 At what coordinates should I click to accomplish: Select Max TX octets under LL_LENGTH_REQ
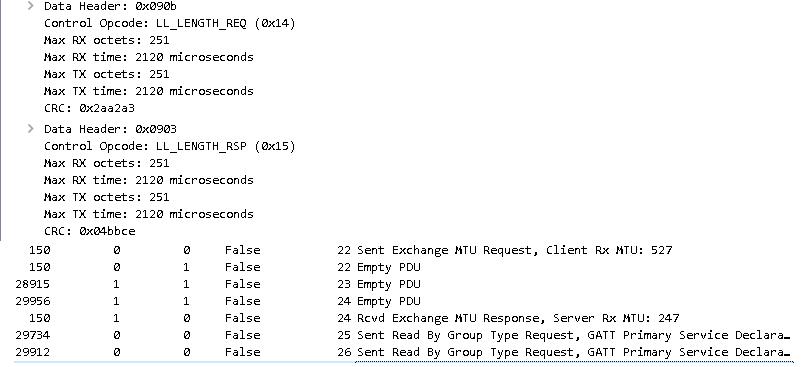coord(106,74)
